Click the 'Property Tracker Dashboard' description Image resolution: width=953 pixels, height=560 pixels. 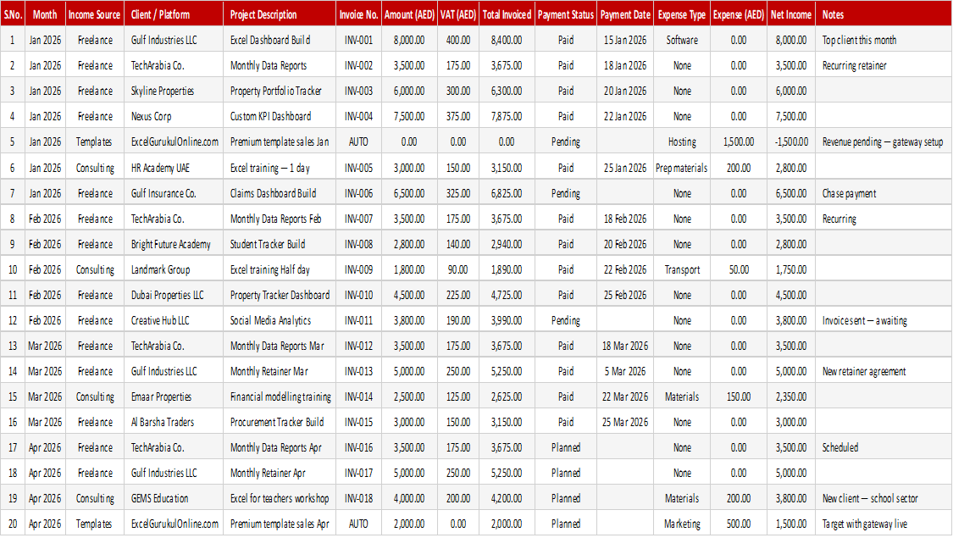[x=279, y=295]
